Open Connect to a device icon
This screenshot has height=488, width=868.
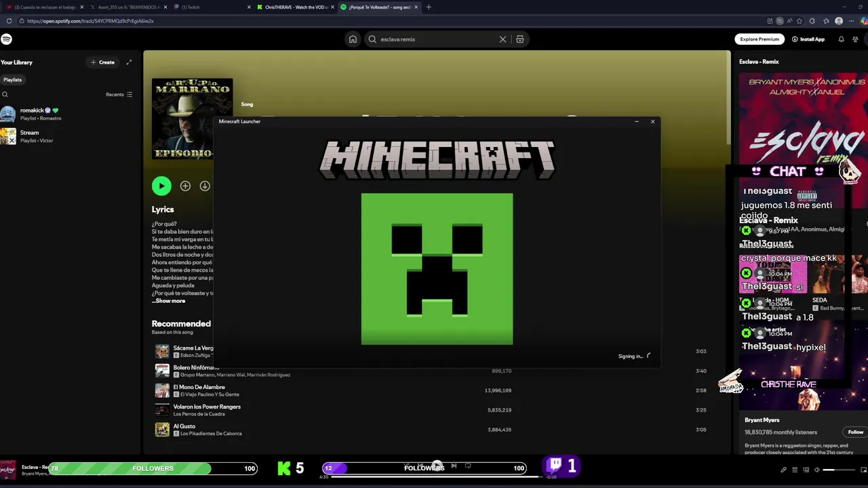(806, 470)
